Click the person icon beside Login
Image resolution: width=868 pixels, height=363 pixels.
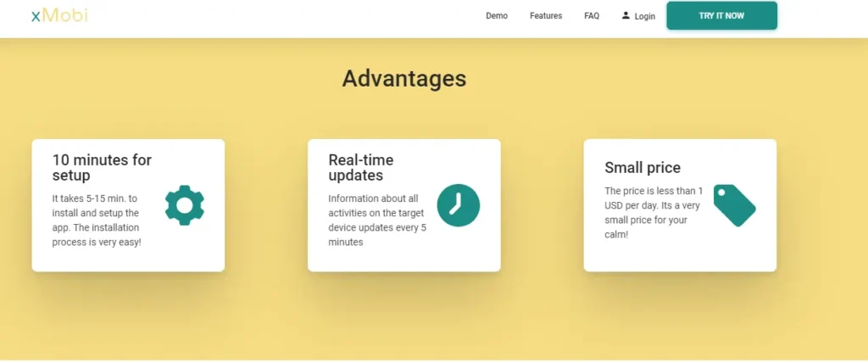(626, 15)
